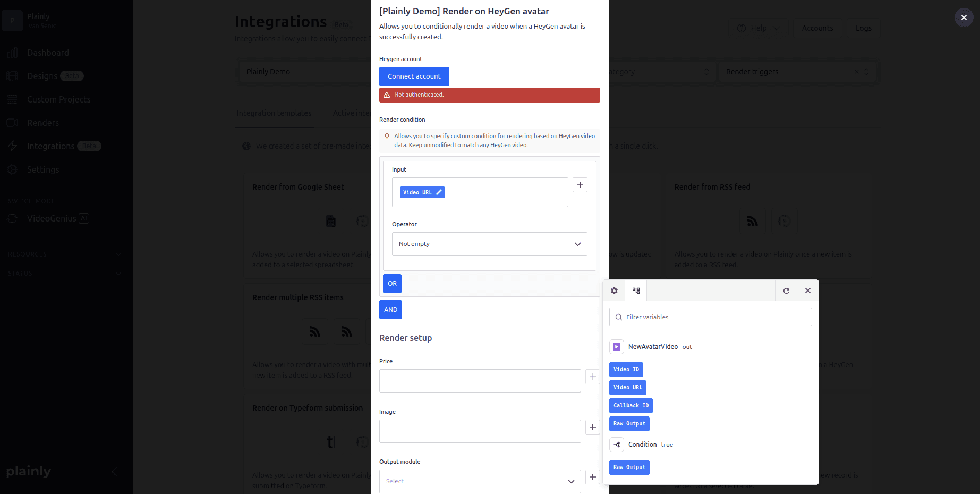Image resolution: width=980 pixels, height=494 pixels.
Task: Switch to the variables tree tab
Action: 636,291
